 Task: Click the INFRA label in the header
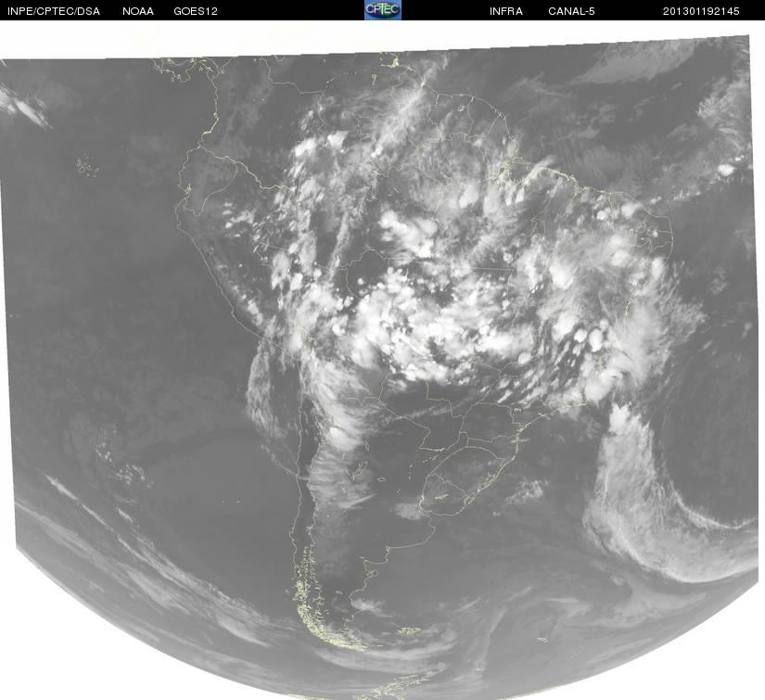pyautogui.click(x=506, y=11)
